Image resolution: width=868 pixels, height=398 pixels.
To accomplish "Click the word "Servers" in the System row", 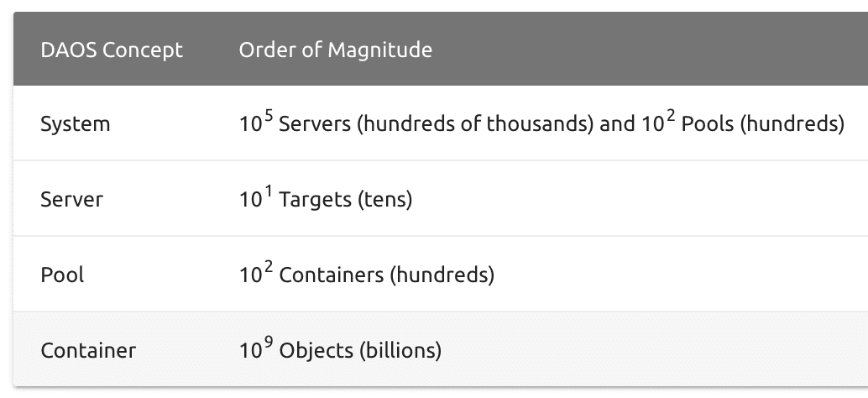I will tap(309, 124).
